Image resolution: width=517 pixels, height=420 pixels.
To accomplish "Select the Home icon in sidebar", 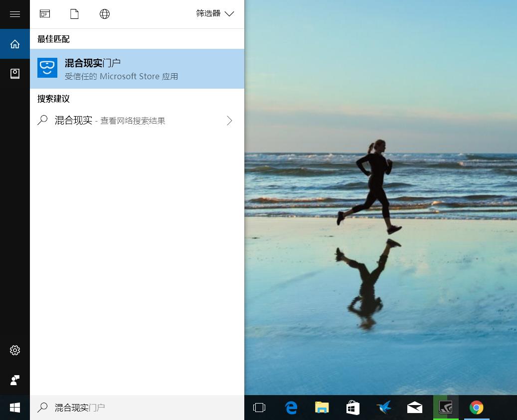I will [15, 44].
